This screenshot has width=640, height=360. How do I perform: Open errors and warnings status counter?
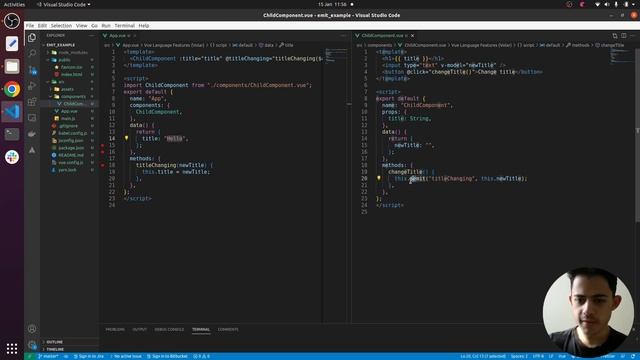[201, 356]
